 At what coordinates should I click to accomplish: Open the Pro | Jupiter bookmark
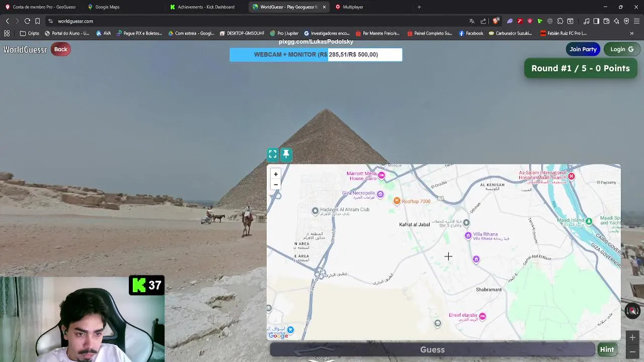(x=284, y=33)
